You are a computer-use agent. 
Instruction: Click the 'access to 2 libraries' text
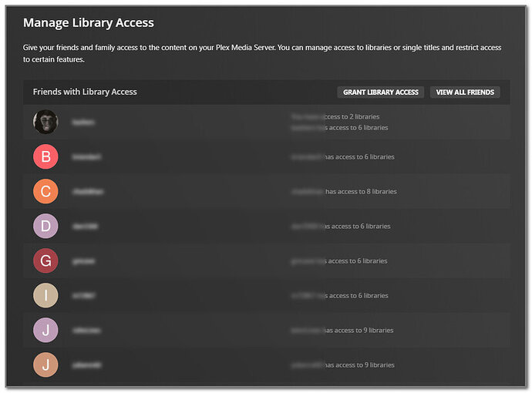point(351,116)
